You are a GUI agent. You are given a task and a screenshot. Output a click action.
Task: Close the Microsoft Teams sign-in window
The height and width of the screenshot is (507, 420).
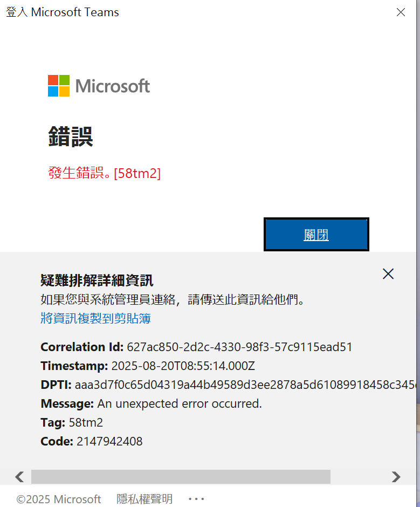[x=401, y=12]
